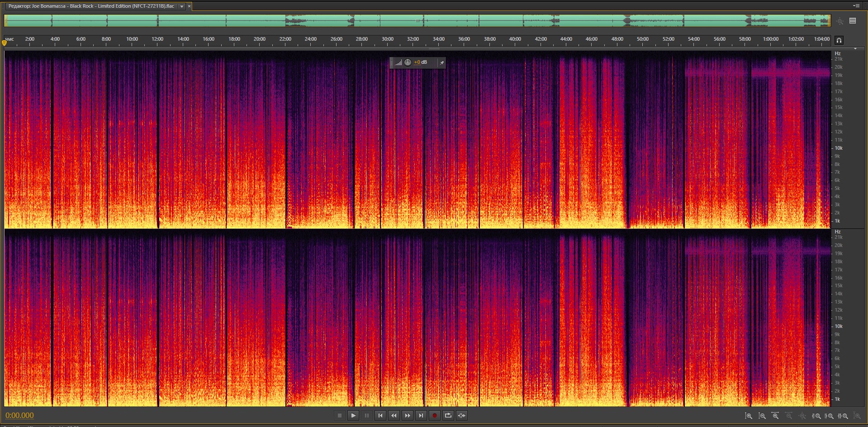Image resolution: width=868 pixels, height=427 pixels.
Task: Toggle Loop Playback in transport bar
Action: [x=448, y=415]
